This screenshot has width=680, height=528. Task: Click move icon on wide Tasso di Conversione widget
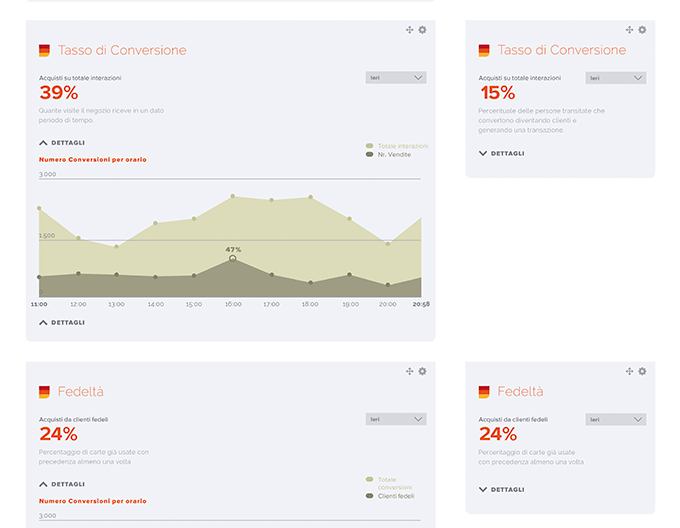(x=410, y=30)
